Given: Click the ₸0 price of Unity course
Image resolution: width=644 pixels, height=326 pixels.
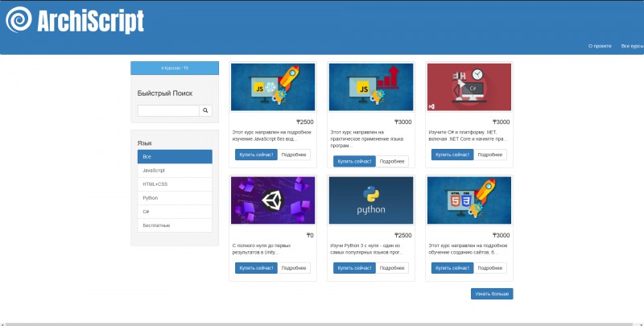Looking at the screenshot, I should click(x=310, y=235).
